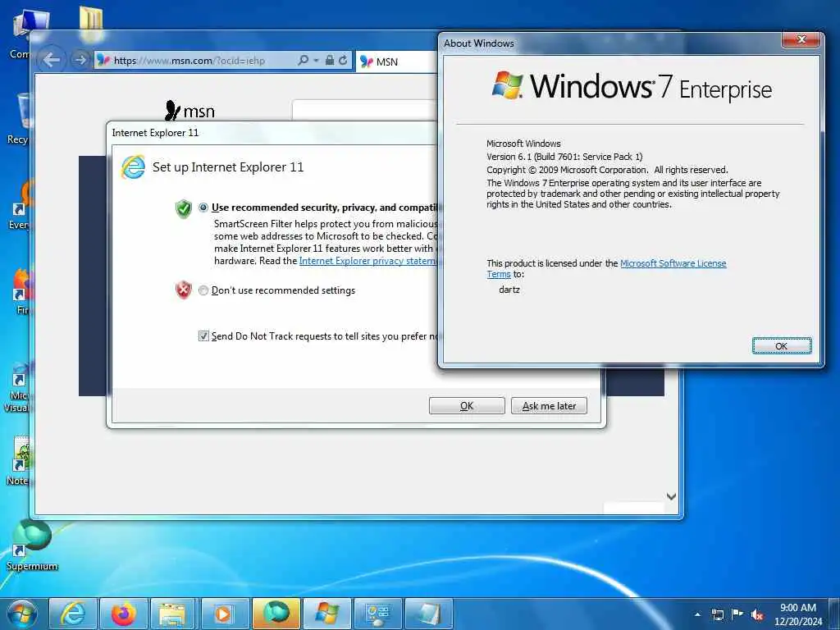
Task: Go forward in Internet Explorer
Action: pos(80,60)
